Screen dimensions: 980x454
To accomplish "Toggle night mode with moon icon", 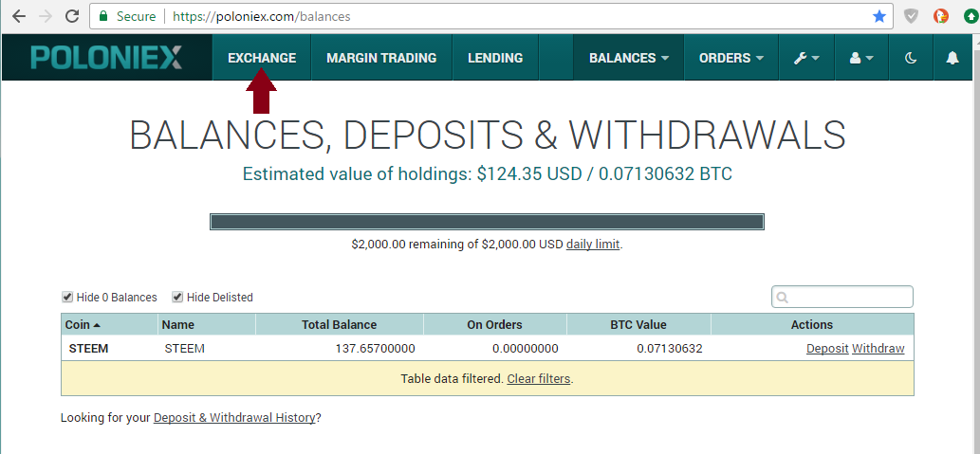I will pyautogui.click(x=911, y=58).
